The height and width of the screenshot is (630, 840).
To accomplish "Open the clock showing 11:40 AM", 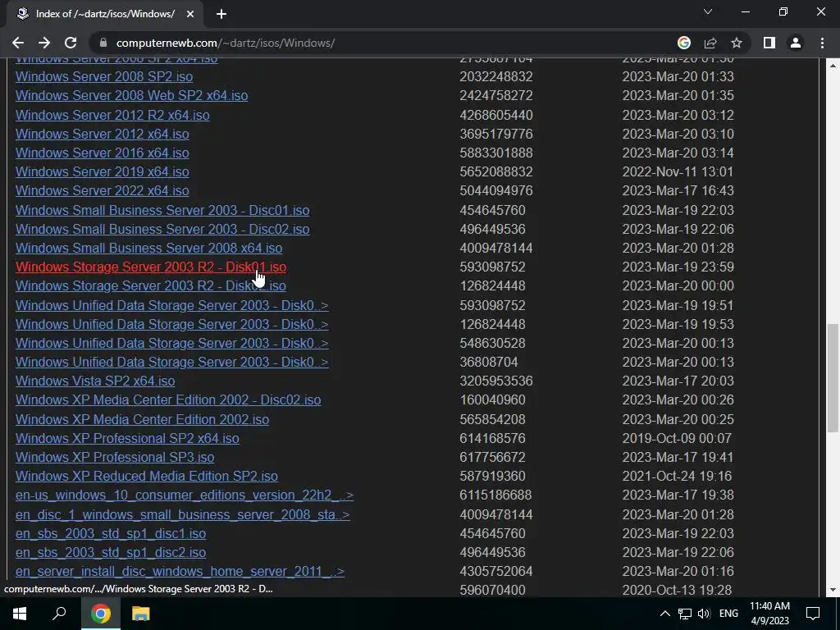I will click(x=769, y=614).
